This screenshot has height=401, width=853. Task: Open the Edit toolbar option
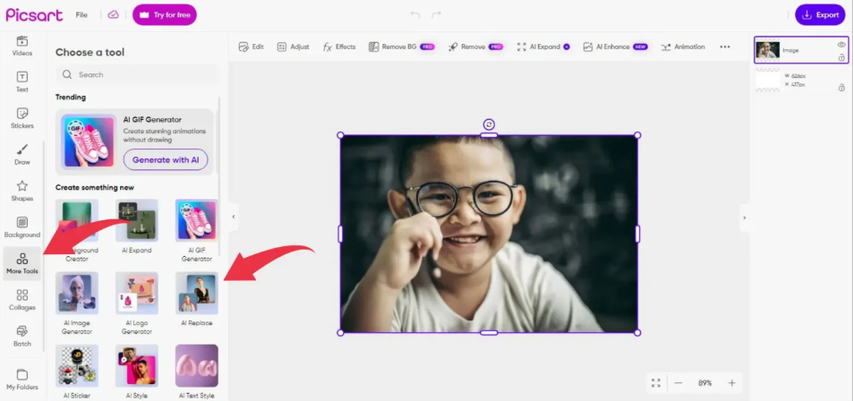pyautogui.click(x=251, y=47)
